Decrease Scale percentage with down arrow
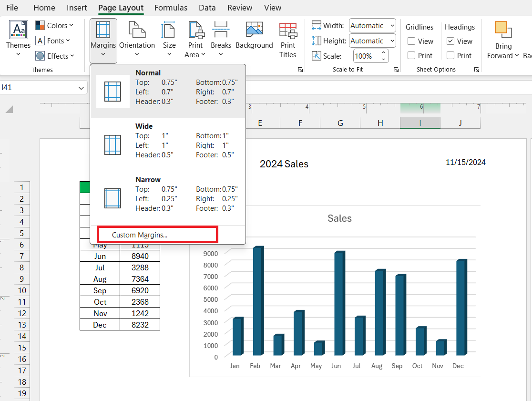 pyautogui.click(x=383, y=60)
